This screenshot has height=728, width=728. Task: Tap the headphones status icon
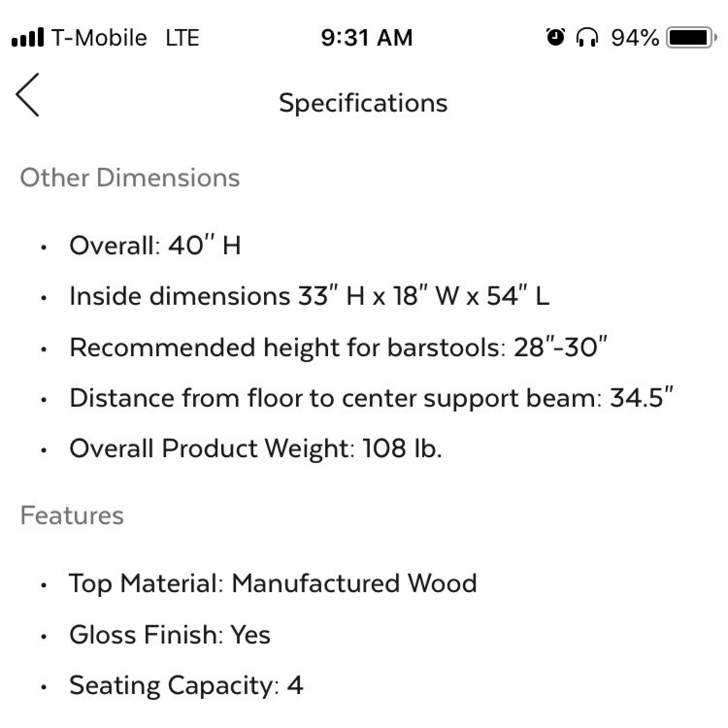[x=587, y=37]
